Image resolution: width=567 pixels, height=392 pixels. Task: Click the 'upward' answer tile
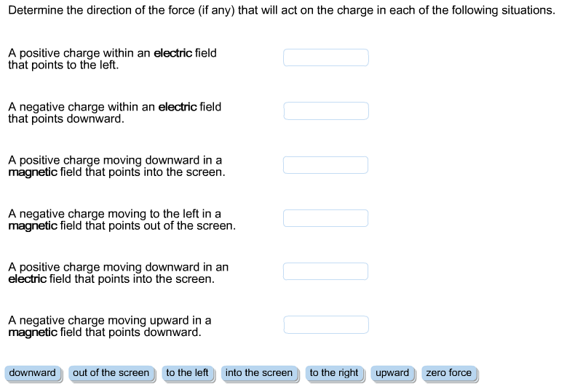(x=392, y=373)
